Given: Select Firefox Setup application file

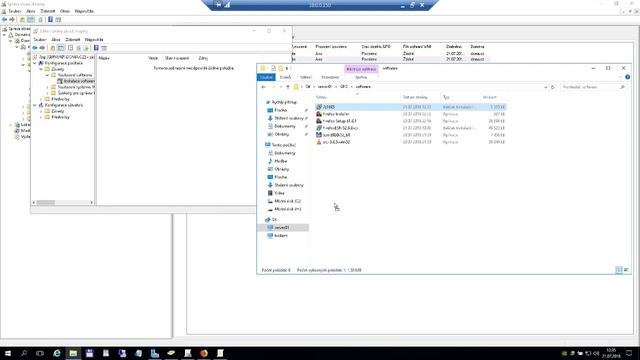Looking at the screenshot, I should 410,121.
